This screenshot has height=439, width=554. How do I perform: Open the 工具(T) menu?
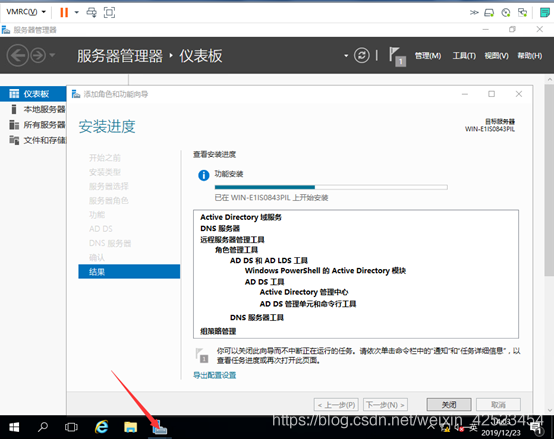[x=464, y=56]
